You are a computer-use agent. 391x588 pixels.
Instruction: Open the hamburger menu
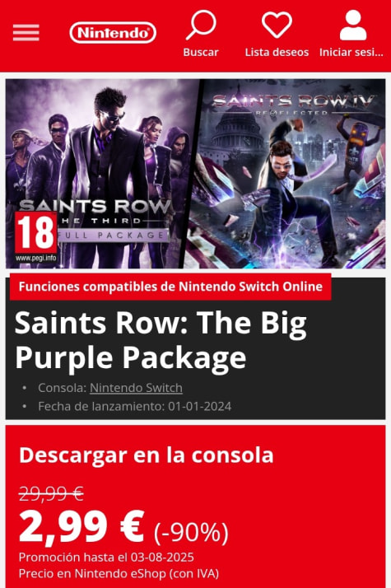coord(26,32)
